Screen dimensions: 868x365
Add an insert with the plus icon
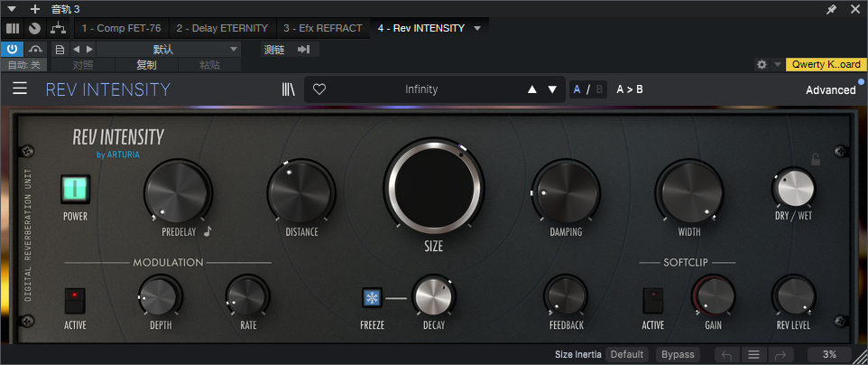tap(35, 9)
